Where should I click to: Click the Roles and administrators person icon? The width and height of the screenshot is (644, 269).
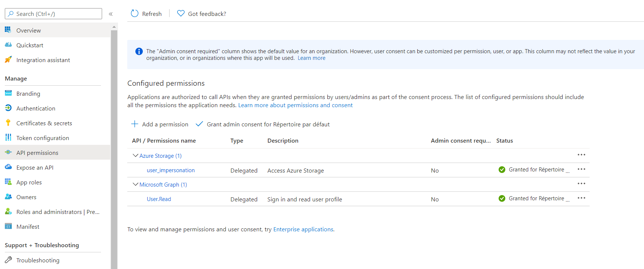click(8, 211)
